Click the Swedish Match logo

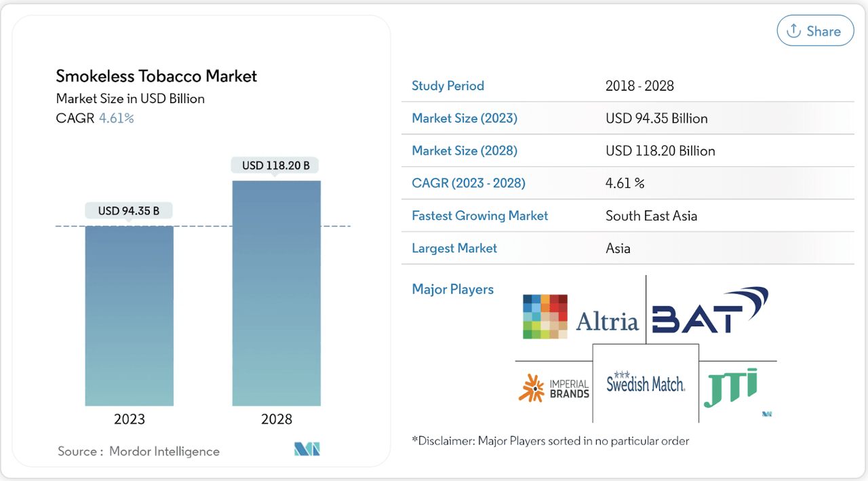click(x=645, y=383)
